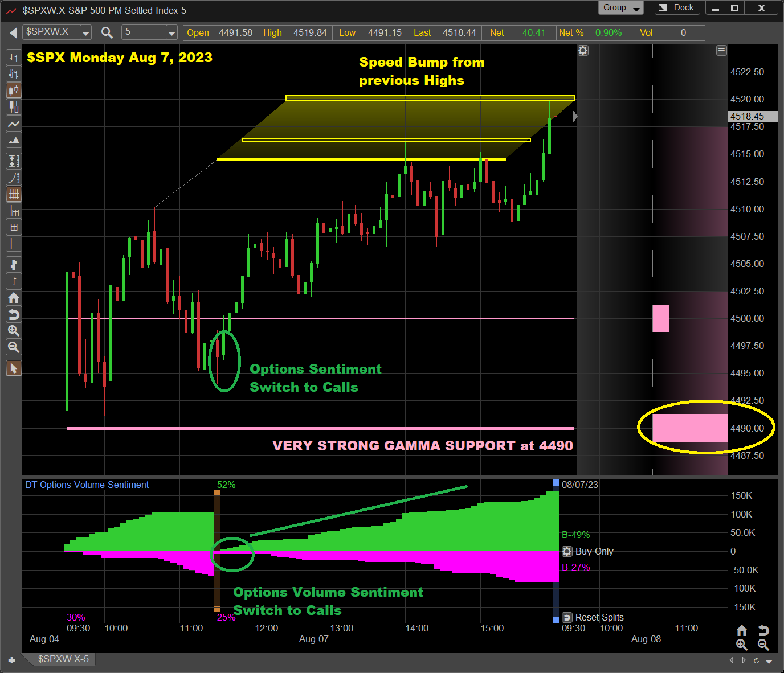This screenshot has height=673, width=784.
Task: Open the Group dropdown
Action: click(620, 7)
